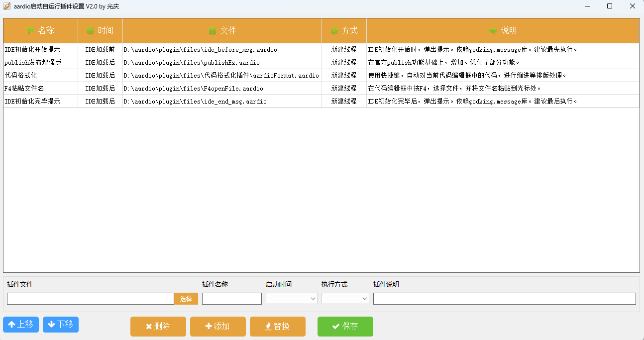
Task: Move selected plugin down with 下移
Action: [x=61, y=325]
